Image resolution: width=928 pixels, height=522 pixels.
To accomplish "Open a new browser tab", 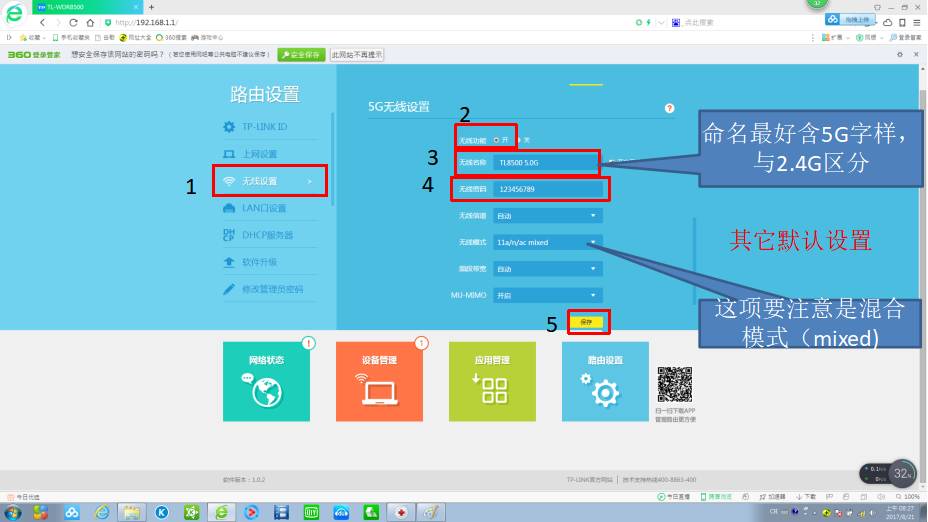I will pyautogui.click(x=152, y=7).
